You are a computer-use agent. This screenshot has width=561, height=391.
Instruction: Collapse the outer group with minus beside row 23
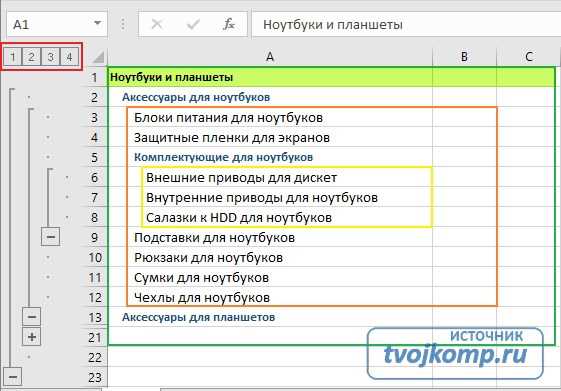(13, 377)
